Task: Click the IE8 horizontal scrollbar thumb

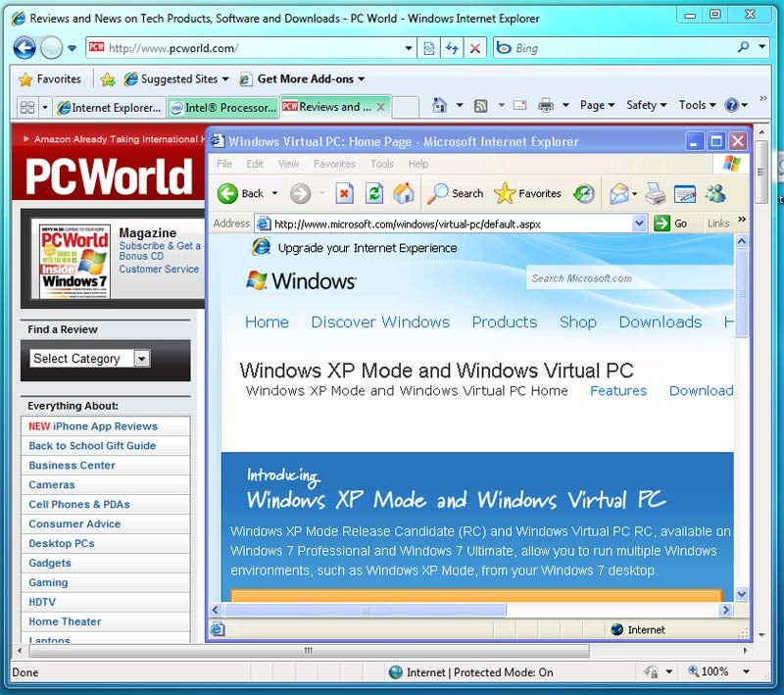Action: (x=309, y=651)
